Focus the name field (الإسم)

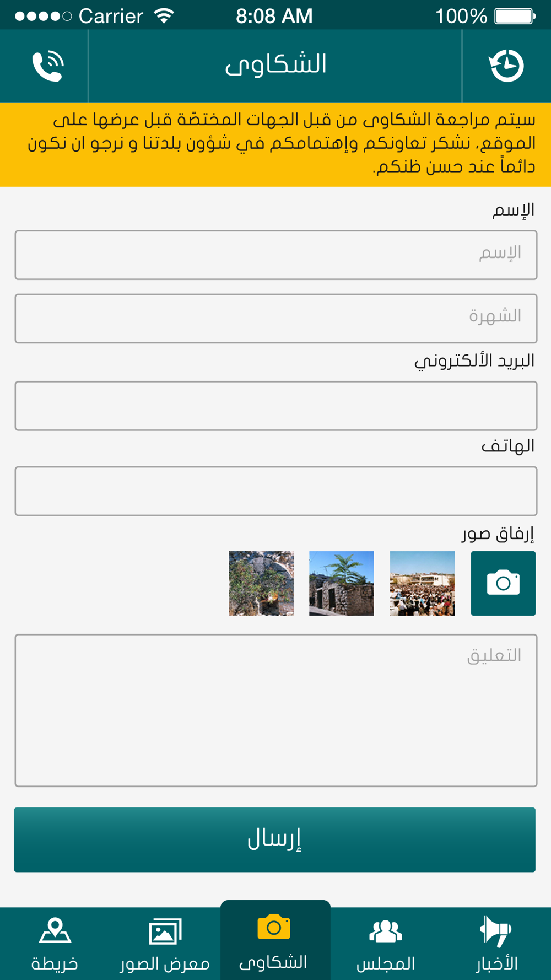(276, 255)
